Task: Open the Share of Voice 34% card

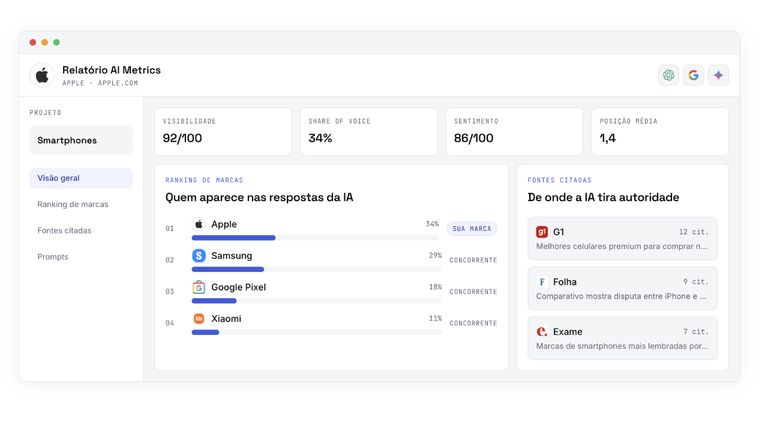Action: pyautogui.click(x=369, y=131)
